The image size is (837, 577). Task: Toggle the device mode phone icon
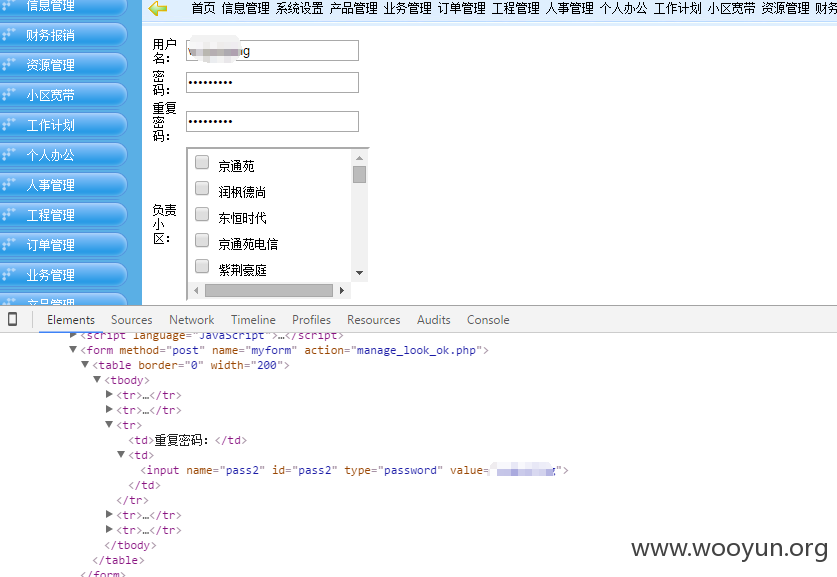[x=12, y=319]
